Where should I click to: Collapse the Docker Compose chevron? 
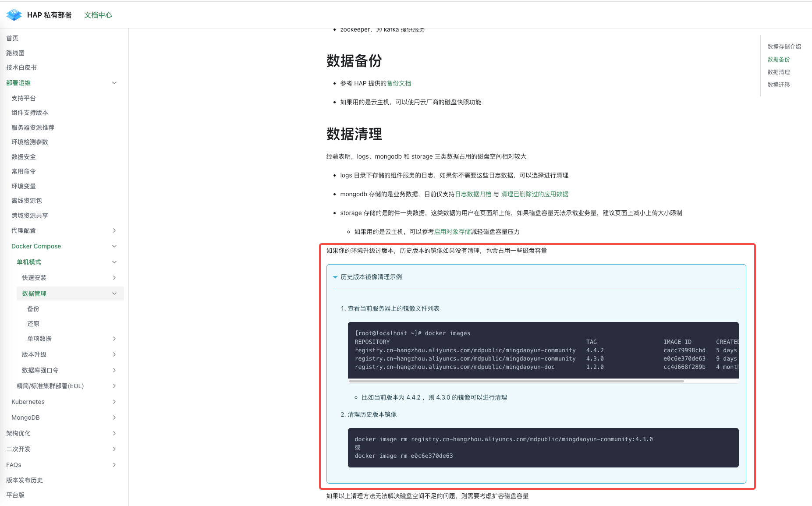114,246
